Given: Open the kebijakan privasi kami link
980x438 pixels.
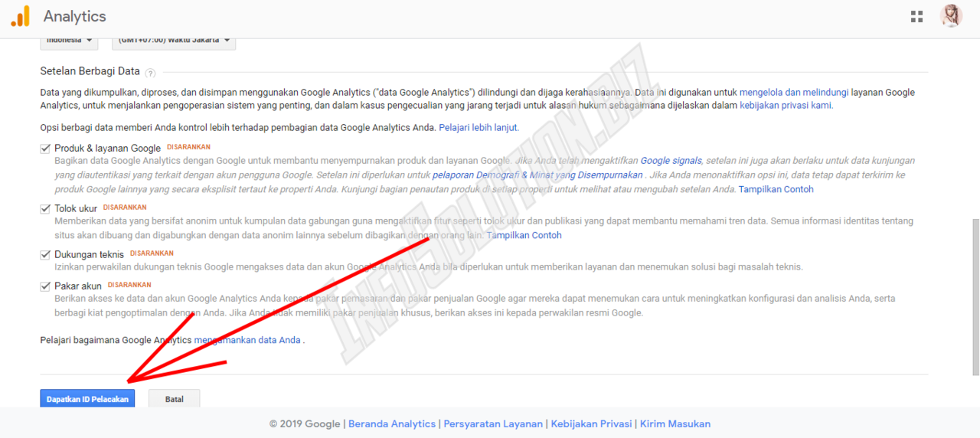Looking at the screenshot, I should (786, 106).
